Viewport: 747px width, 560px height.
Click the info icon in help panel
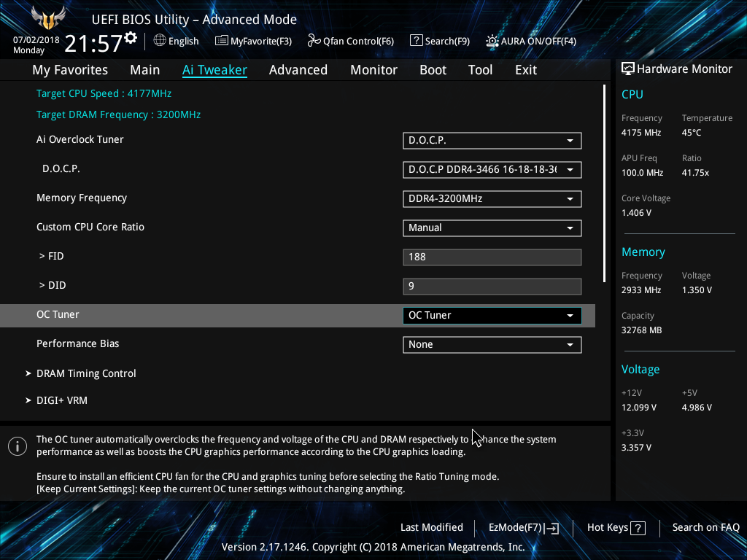click(x=18, y=446)
